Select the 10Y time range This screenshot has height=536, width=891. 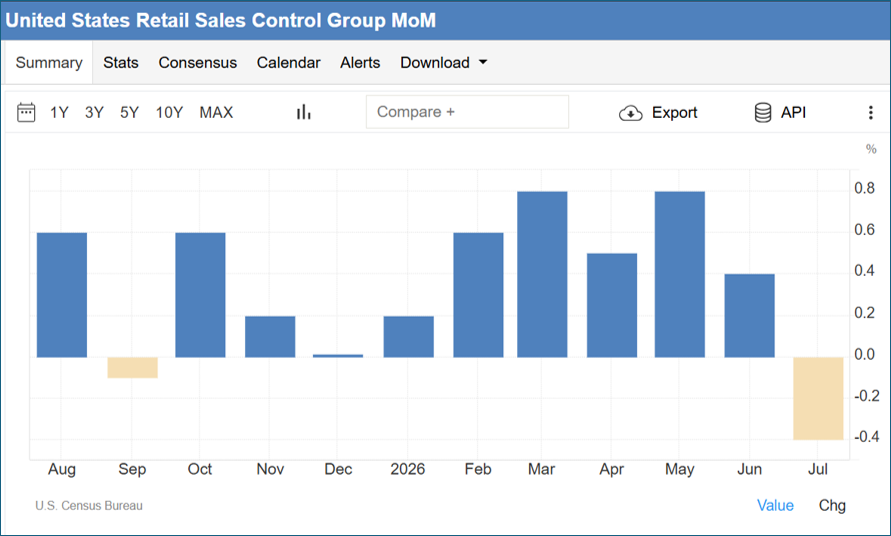169,113
